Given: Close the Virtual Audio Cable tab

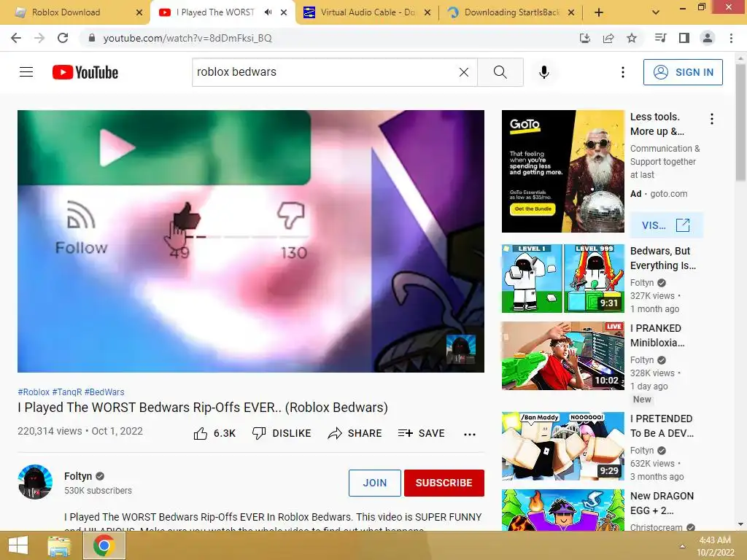Looking at the screenshot, I should (x=427, y=13).
